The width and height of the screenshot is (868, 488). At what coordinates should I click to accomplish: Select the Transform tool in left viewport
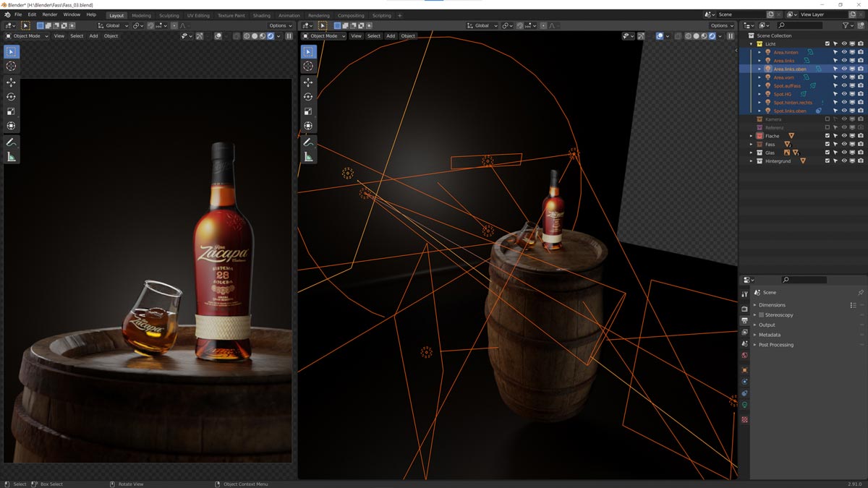[x=11, y=126]
